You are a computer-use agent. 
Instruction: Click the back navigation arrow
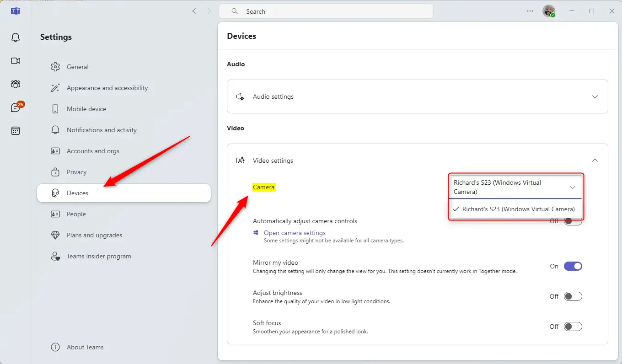pyautogui.click(x=194, y=11)
